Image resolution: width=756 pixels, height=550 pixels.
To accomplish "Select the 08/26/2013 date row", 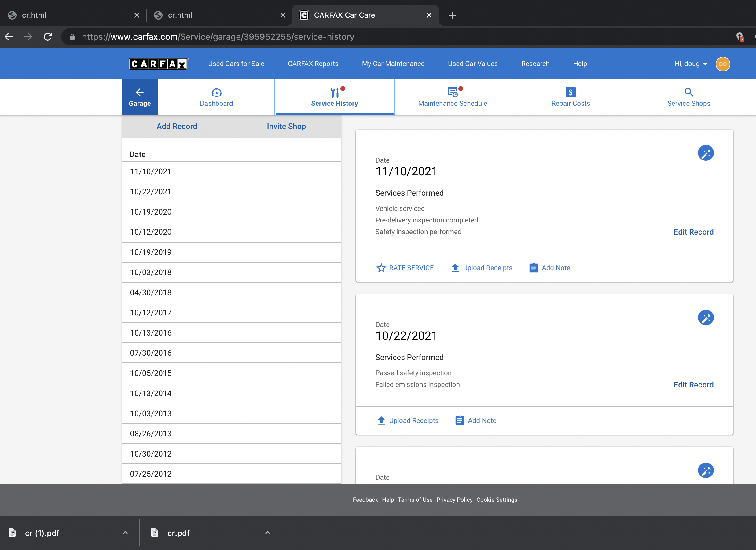I will (232, 434).
